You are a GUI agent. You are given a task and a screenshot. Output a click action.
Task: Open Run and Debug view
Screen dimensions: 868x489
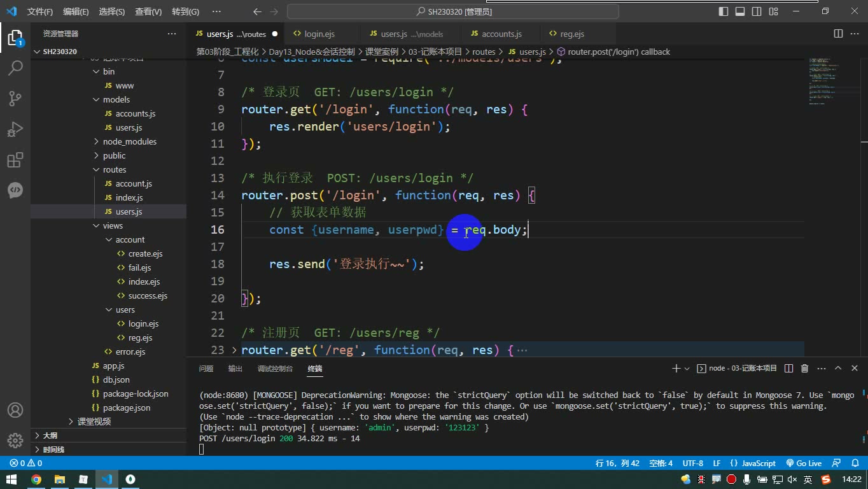pyautogui.click(x=15, y=129)
